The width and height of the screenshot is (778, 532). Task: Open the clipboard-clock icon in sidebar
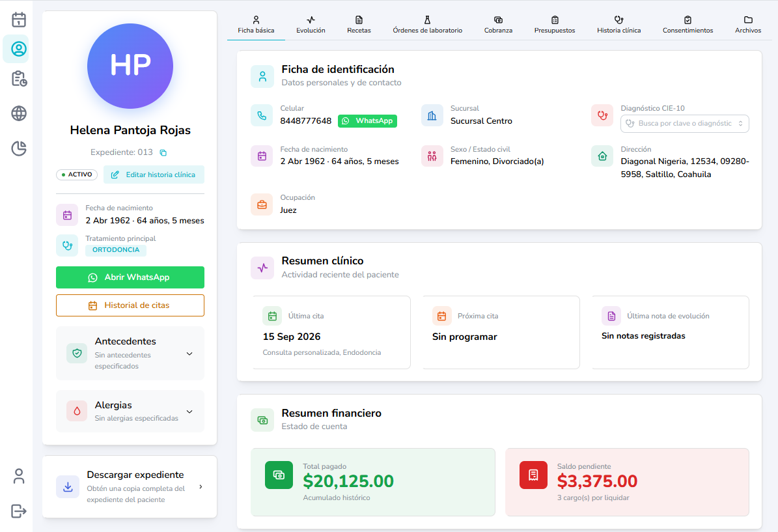19,79
